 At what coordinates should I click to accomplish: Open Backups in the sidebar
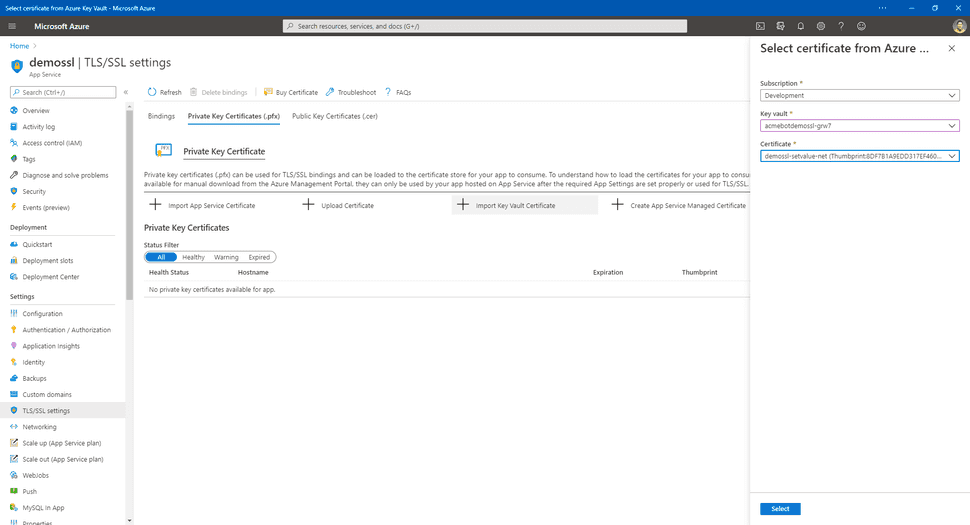point(34,378)
